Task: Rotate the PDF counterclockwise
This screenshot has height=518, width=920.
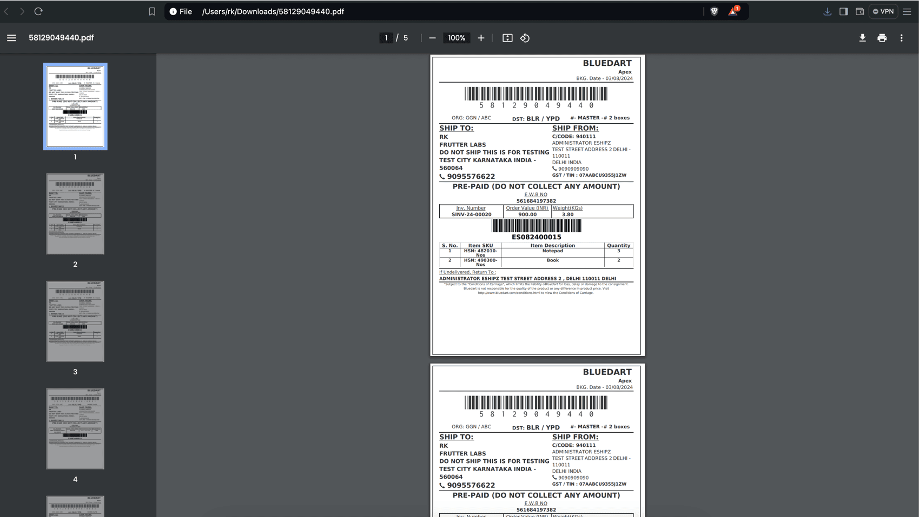Action: pos(525,38)
